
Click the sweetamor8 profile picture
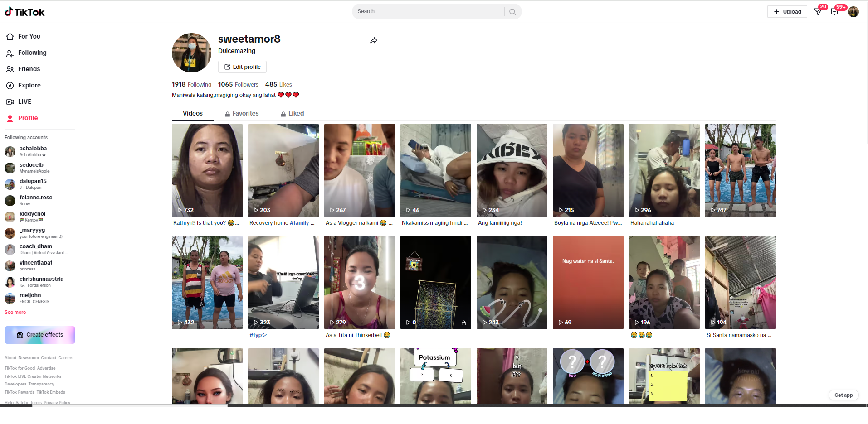[x=191, y=53]
